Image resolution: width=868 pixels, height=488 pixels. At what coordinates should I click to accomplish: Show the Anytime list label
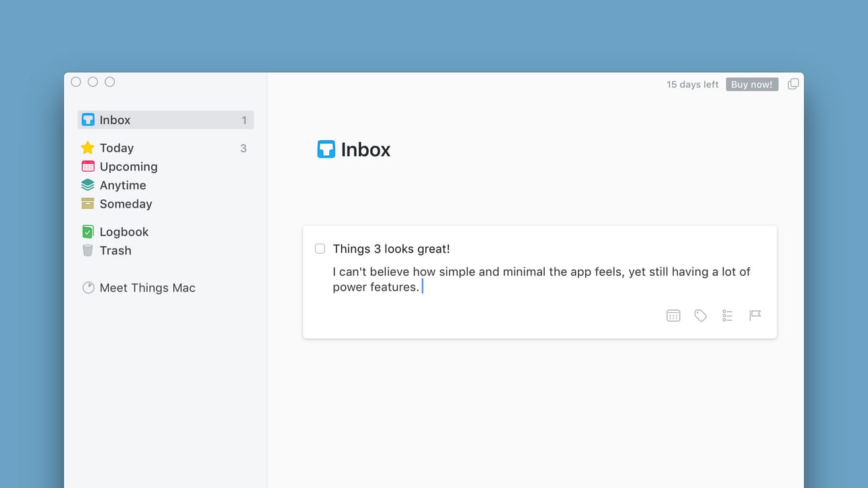pos(123,185)
